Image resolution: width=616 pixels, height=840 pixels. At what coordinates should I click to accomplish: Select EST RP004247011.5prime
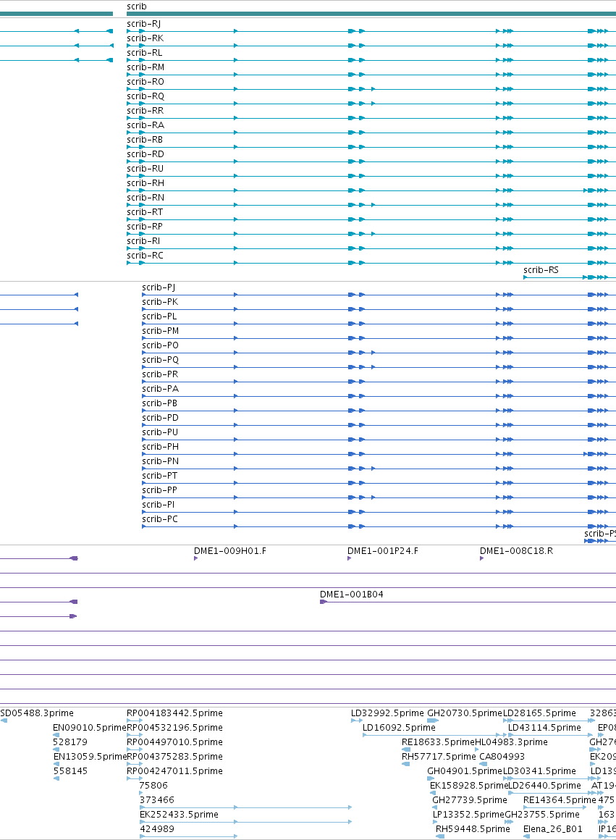click(174, 771)
